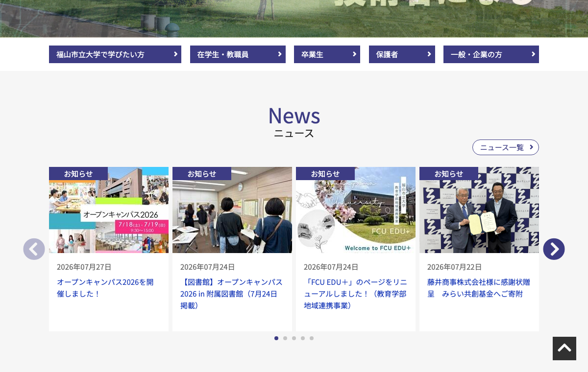Open 在学生・教職員 link
The height and width of the screenshot is (372, 588).
238,54
